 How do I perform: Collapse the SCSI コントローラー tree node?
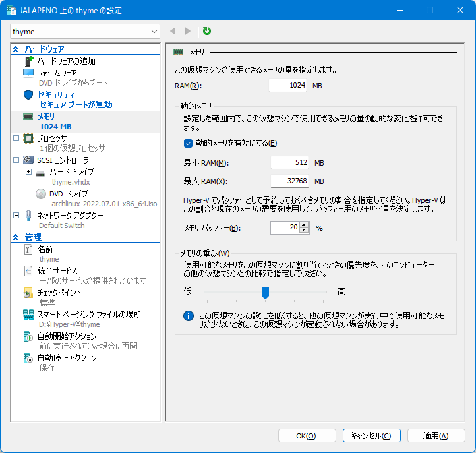pyautogui.click(x=16, y=160)
